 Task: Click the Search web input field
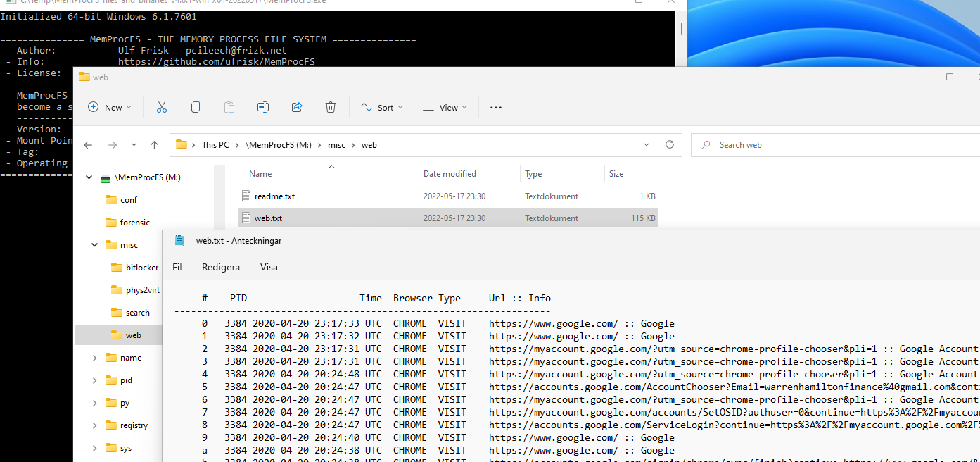point(836,144)
